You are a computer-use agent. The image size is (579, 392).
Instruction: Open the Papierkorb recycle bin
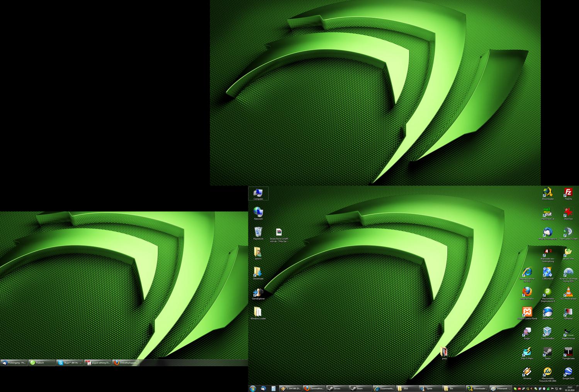click(258, 233)
